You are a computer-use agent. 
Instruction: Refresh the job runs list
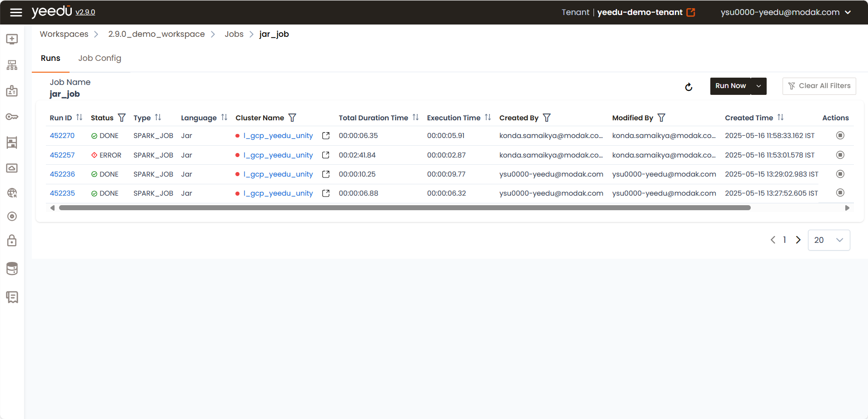point(689,87)
